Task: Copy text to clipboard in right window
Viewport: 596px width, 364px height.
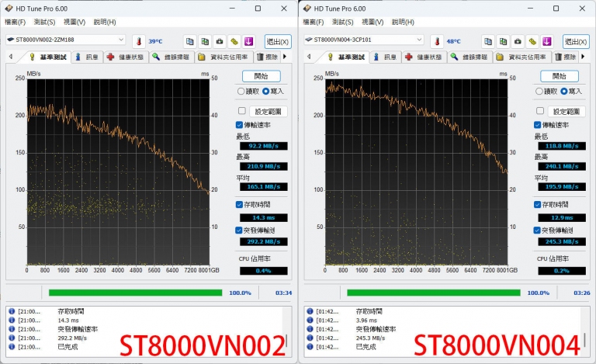Action: point(488,41)
